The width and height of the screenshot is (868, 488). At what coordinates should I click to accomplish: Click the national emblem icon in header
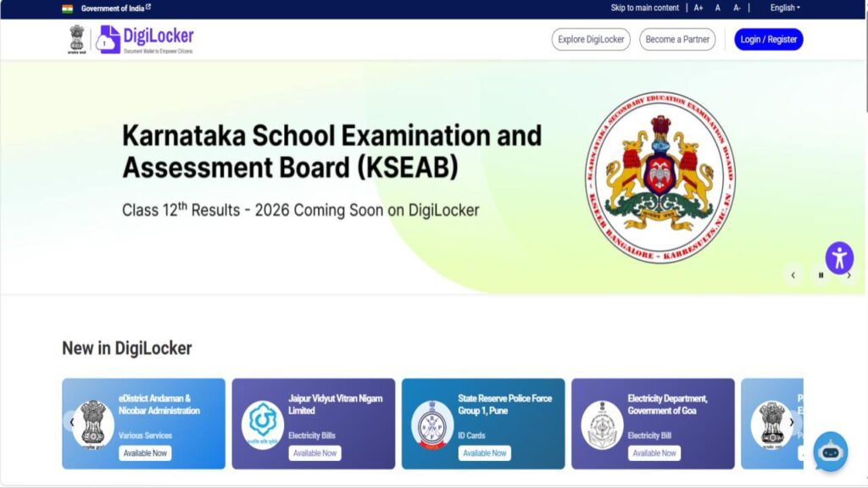[78, 39]
